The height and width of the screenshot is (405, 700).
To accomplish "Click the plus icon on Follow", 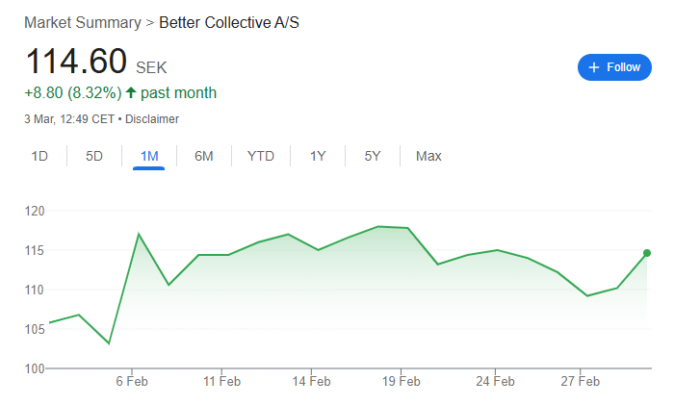I will [594, 67].
